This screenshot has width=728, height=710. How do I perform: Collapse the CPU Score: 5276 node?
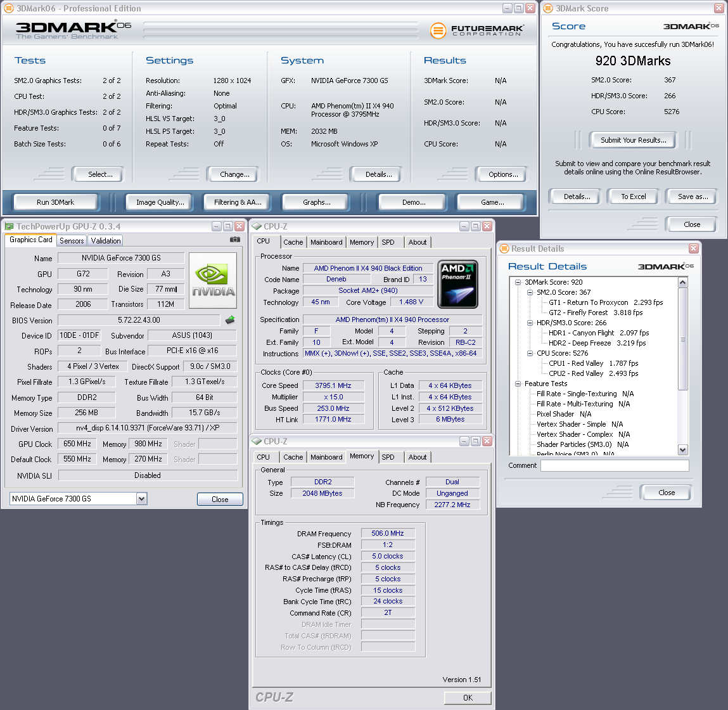pos(530,353)
